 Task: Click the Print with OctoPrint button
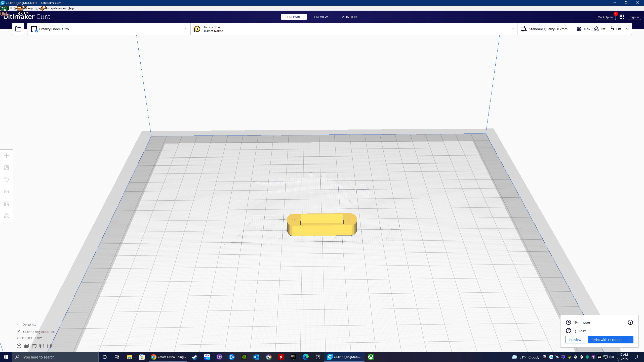click(x=608, y=340)
